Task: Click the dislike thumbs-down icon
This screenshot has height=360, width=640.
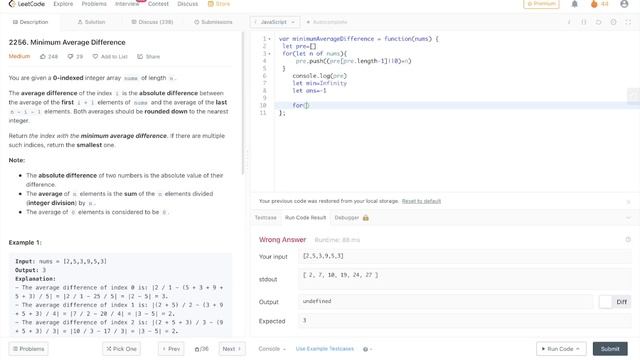Action: [x=70, y=56]
